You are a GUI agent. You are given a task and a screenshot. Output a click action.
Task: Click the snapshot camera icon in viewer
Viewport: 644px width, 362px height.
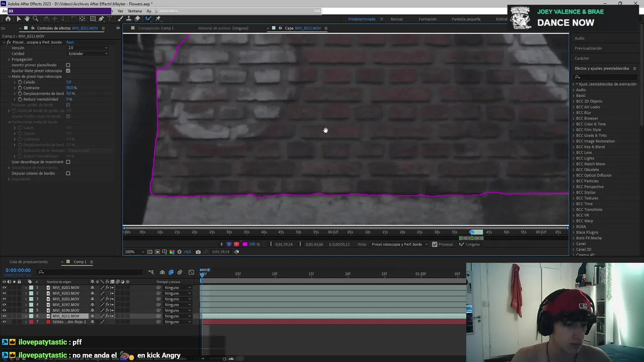pyautogui.click(x=198, y=252)
